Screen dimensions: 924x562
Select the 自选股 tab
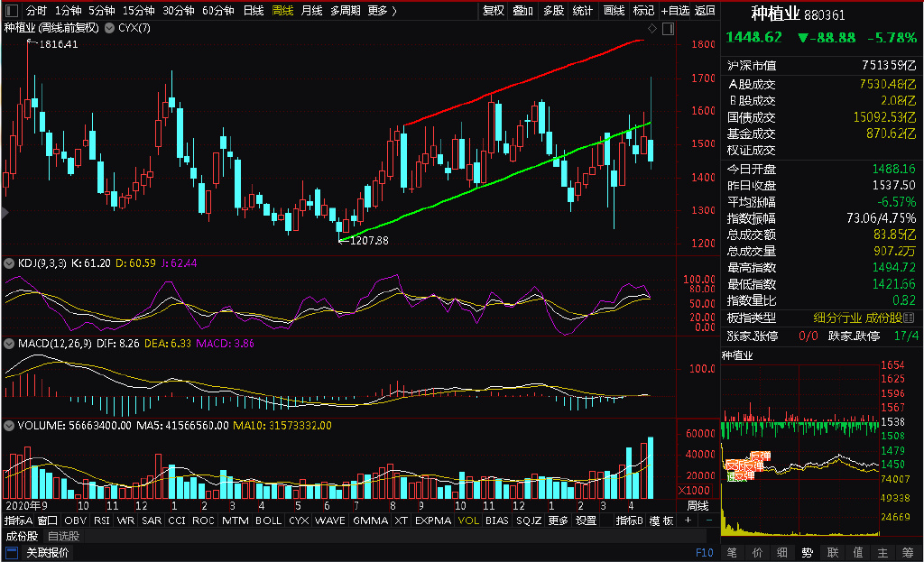(63, 536)
